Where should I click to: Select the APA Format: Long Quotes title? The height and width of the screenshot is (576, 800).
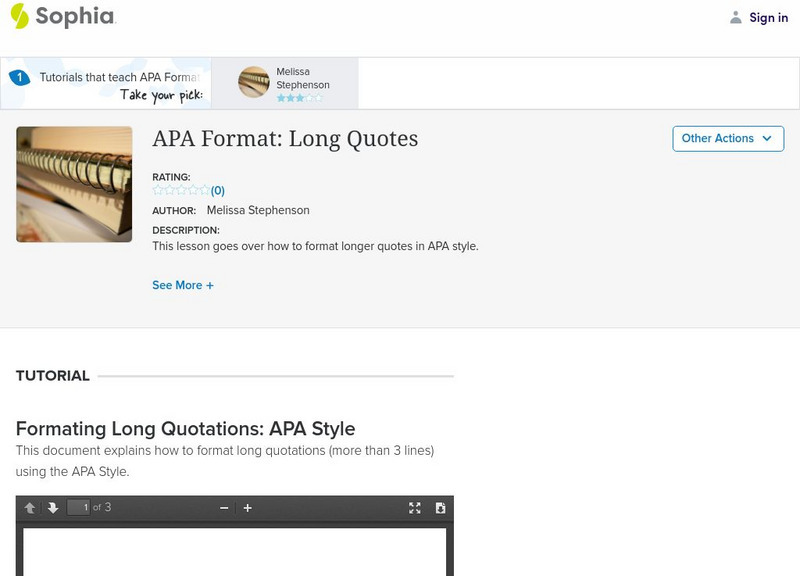tap(285, 139)
